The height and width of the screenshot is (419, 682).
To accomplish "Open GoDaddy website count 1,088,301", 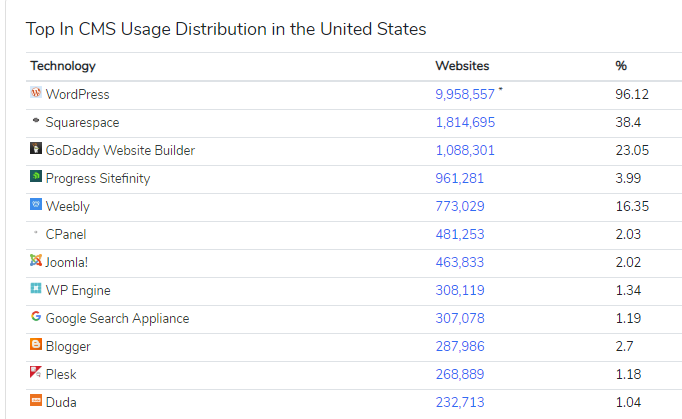I will click(x=465, y=151).
